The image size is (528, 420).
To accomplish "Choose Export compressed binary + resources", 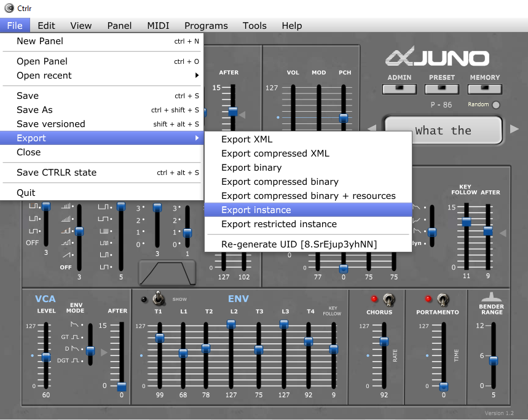I will click(308, 196).
